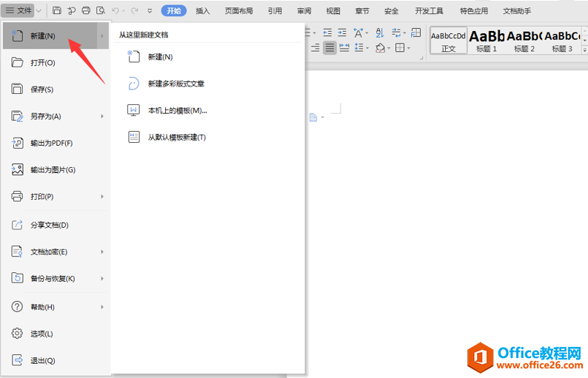Expand the 备份与恢复(K) submenu arrow

102,279
